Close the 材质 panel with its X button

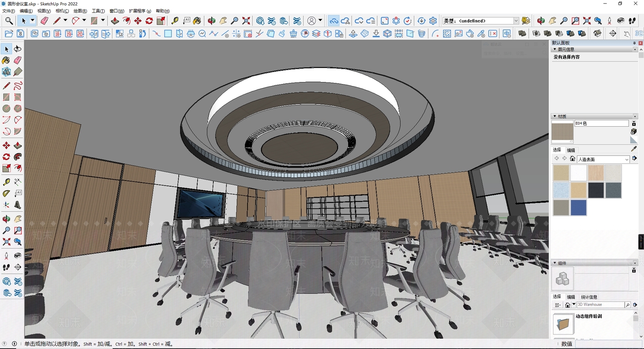(635, 116)
